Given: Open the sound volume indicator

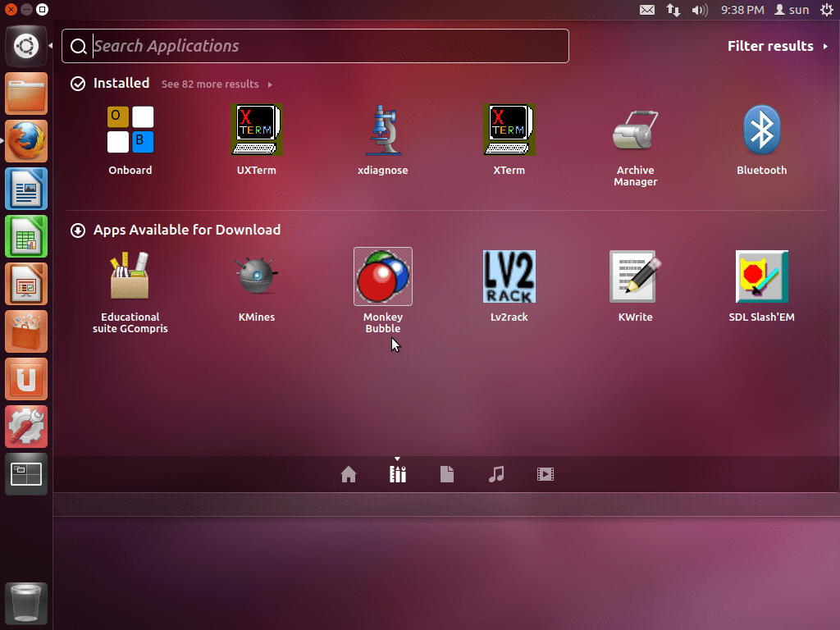Looking at the screenshot, I should 700,10.
